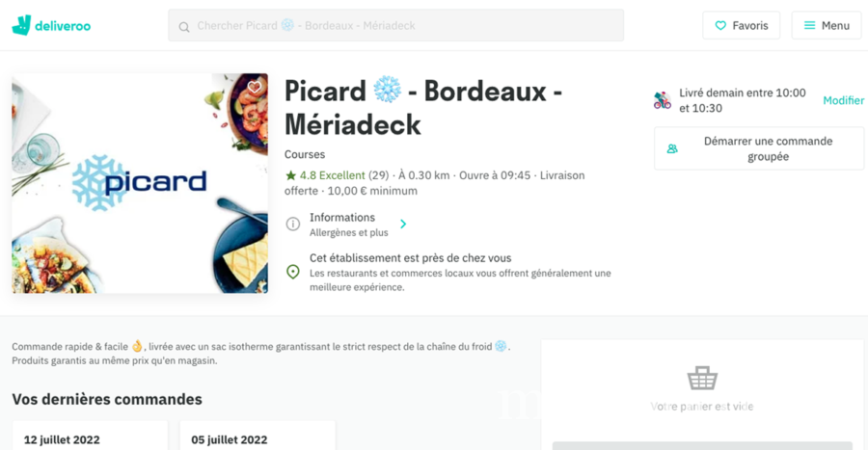Viewport: 868px width, 450px height.
Task: Expand Informations with the chevron arrow
Action: (403, 225)
